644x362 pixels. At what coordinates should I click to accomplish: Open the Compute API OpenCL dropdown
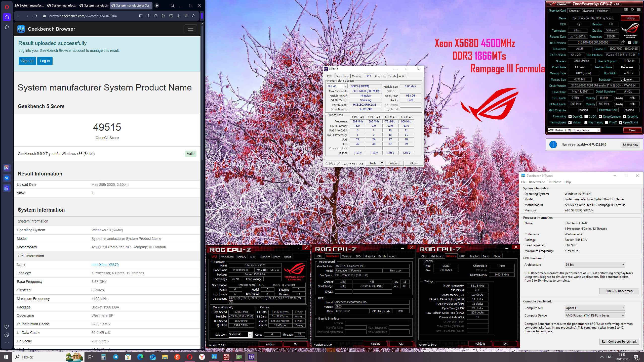pos(595,308)
